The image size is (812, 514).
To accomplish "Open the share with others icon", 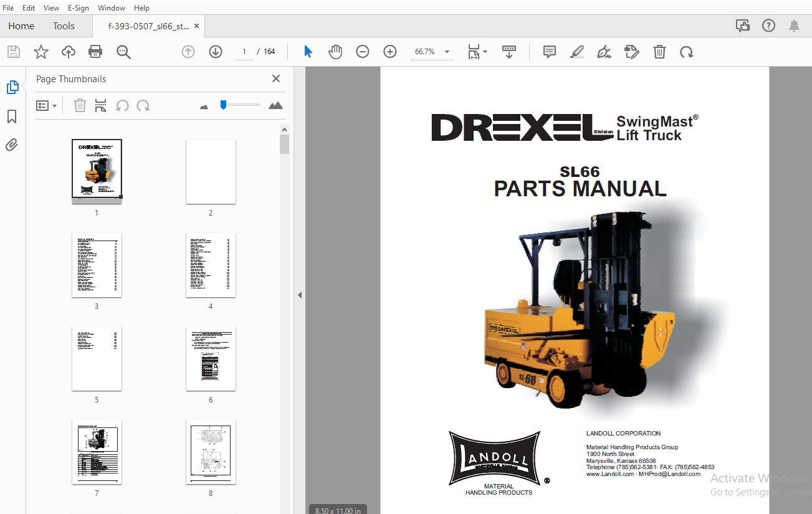I will [742, 26].
